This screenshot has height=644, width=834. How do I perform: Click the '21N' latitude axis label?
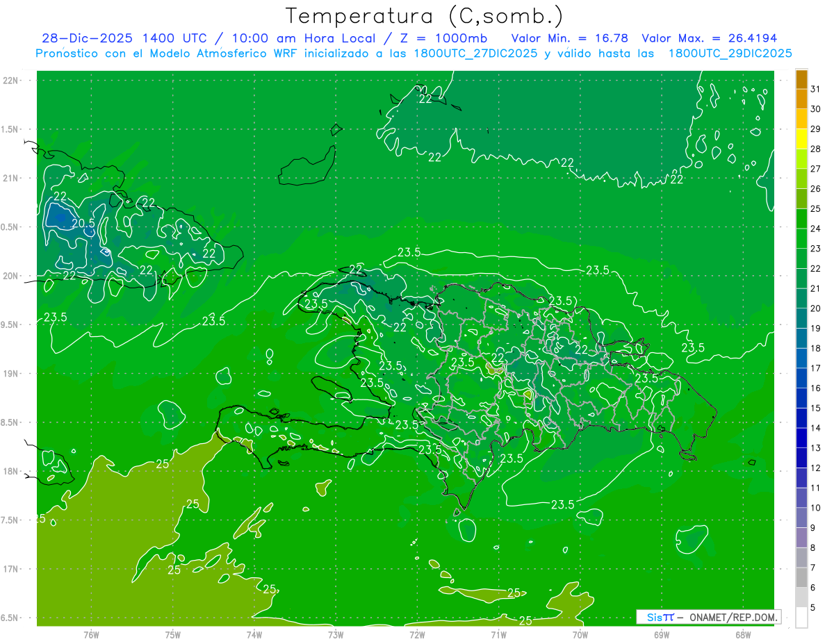[10, 178]
